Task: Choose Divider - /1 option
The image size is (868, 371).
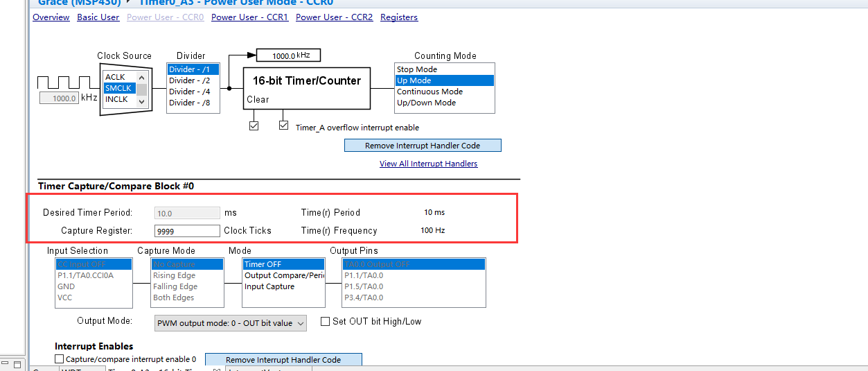Action: pos(193,69)
